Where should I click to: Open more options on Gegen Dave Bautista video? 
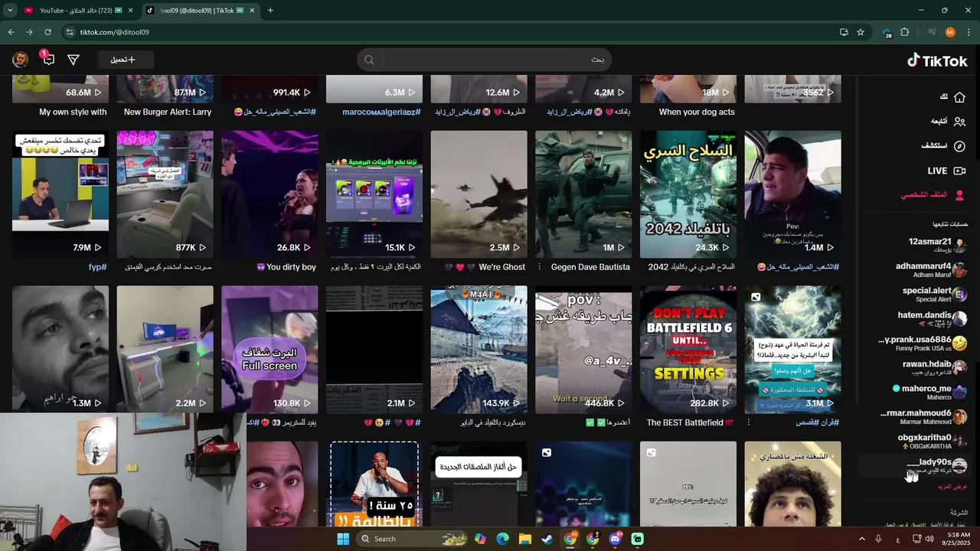point(540,267)
